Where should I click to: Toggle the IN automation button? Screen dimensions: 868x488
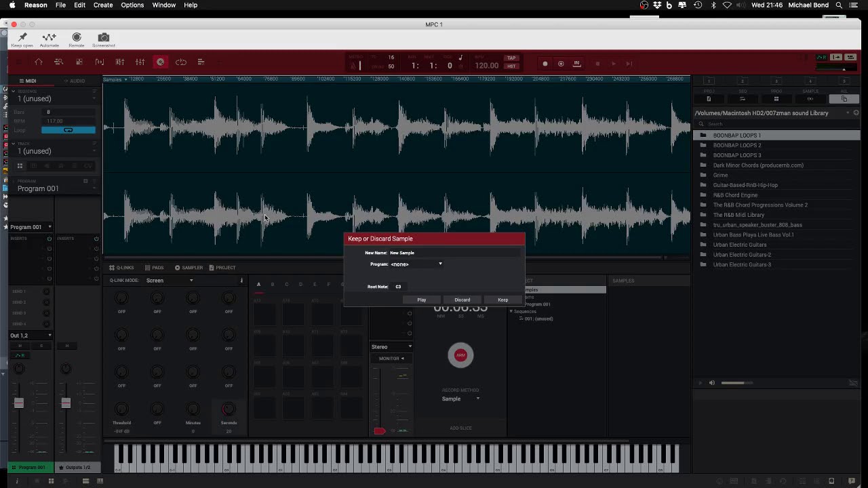point(577,64)
